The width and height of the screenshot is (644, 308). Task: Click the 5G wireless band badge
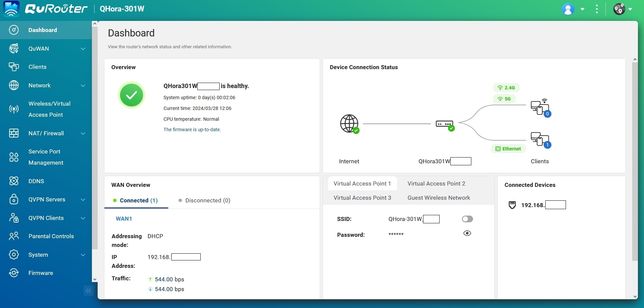pyautogui.click(x=504, y=99)
